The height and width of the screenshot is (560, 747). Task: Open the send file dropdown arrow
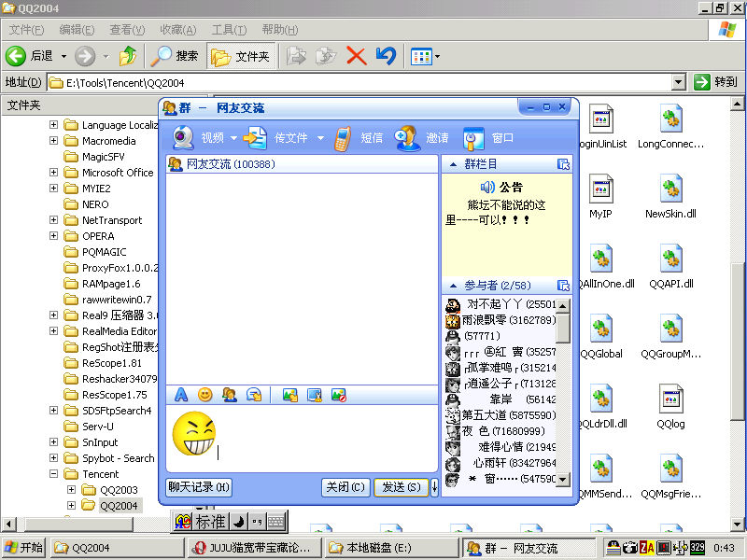point(320,138)
